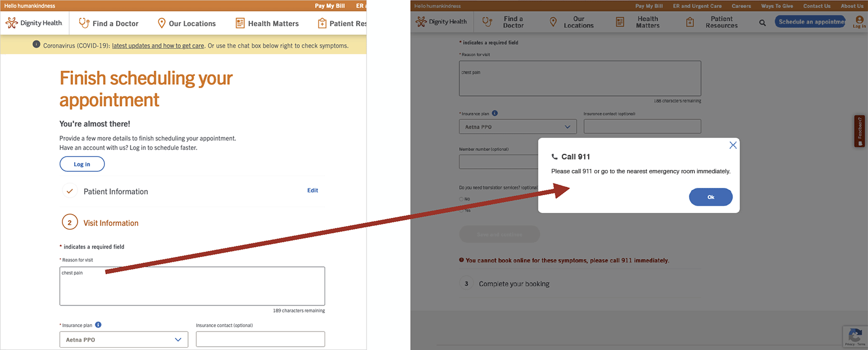Viewport: 868px width, 350px height.
Task: Click the reCAPTCHA badge
Action: pos(855,337)
